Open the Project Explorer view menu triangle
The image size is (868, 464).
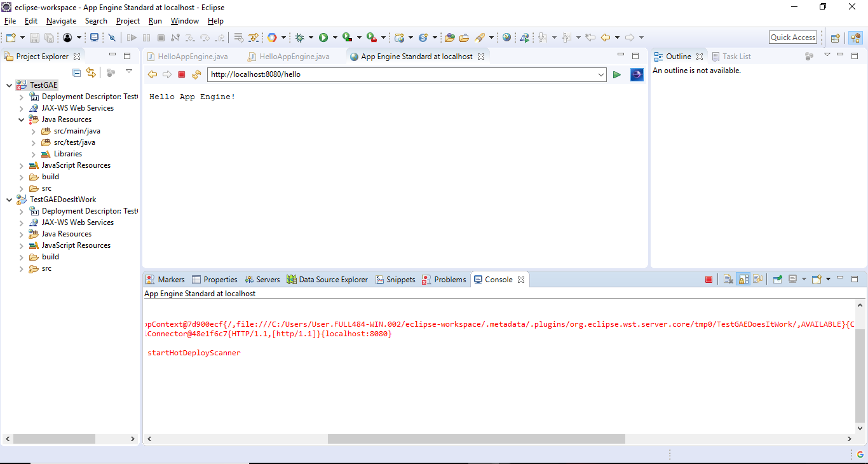point(129,71)
